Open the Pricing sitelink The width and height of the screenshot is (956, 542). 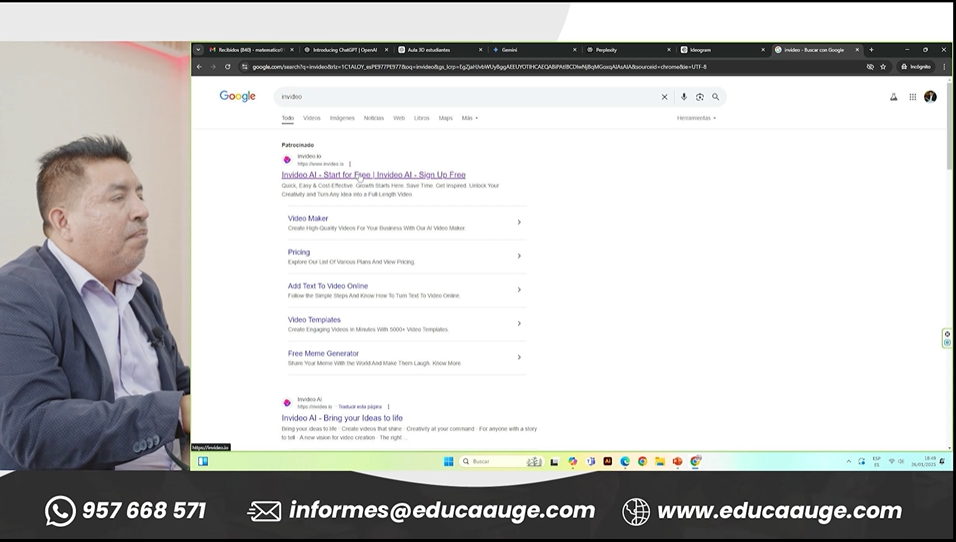[x=299, y=252]
